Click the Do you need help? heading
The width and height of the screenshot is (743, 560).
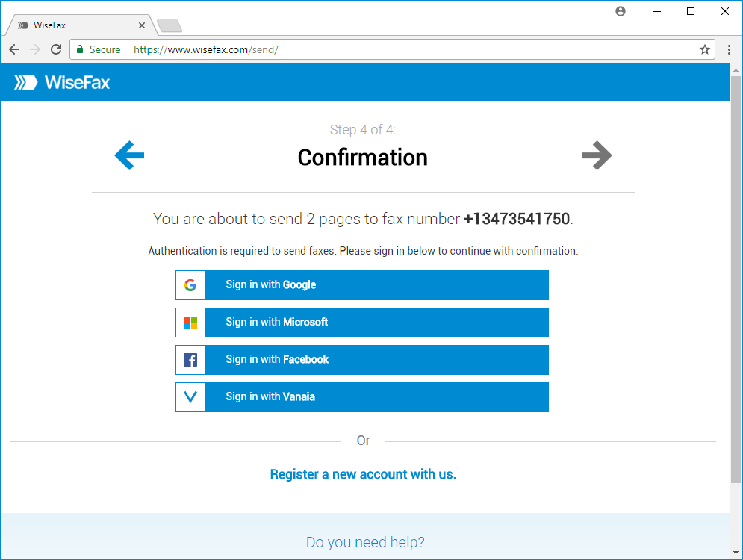365,542
